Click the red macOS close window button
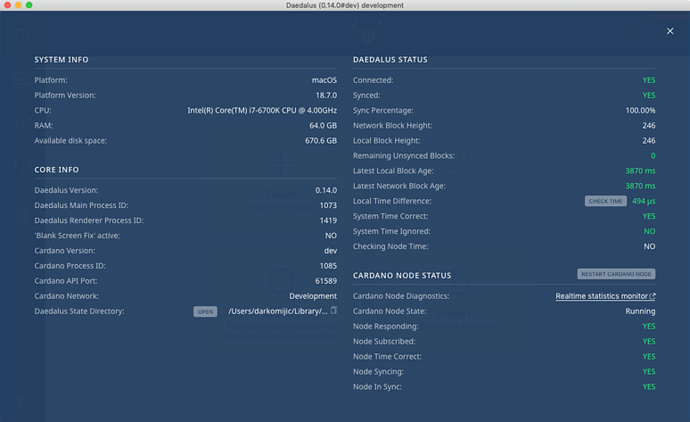The width and height of the screenshot is (690, 422). 7,5
